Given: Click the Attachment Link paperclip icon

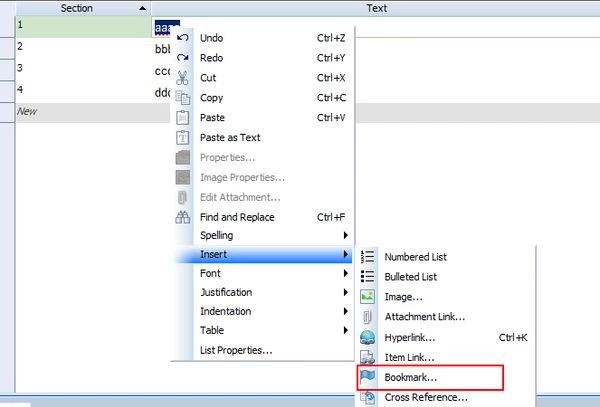Looking at the screenshot, I should (x=367, y=317).
